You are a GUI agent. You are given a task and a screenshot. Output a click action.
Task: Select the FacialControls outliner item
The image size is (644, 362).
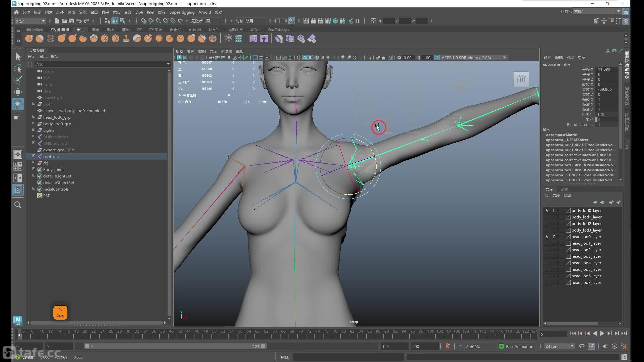[56, 189]
